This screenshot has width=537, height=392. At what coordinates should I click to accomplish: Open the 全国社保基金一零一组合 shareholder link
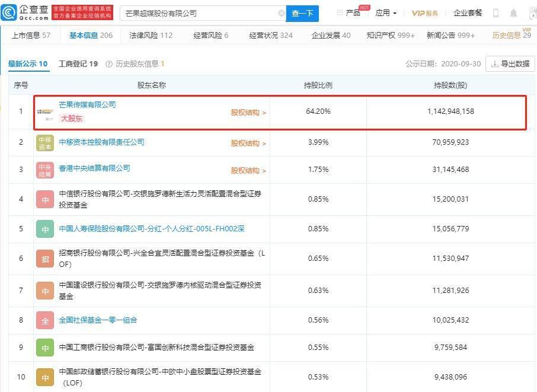coord(98,320)
